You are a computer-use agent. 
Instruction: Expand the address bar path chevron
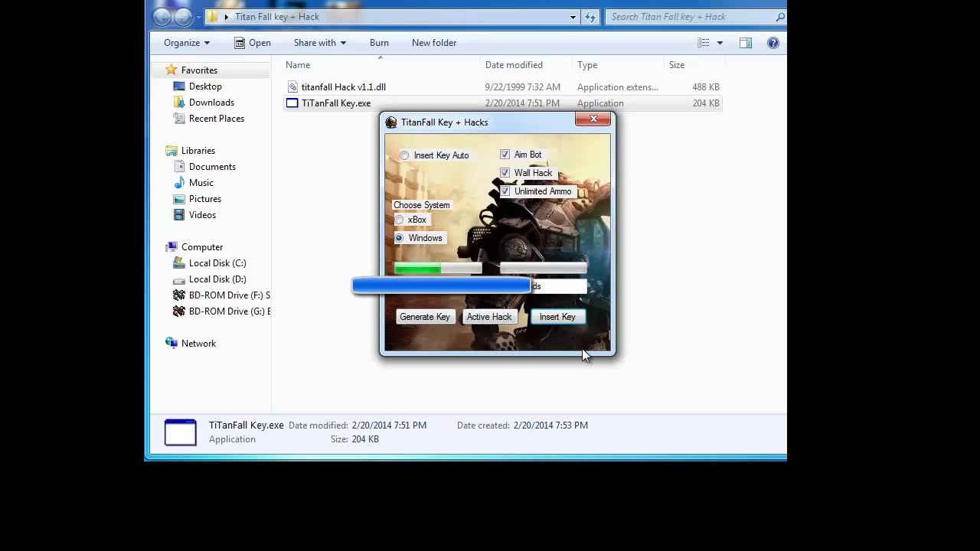pos(226,17)
